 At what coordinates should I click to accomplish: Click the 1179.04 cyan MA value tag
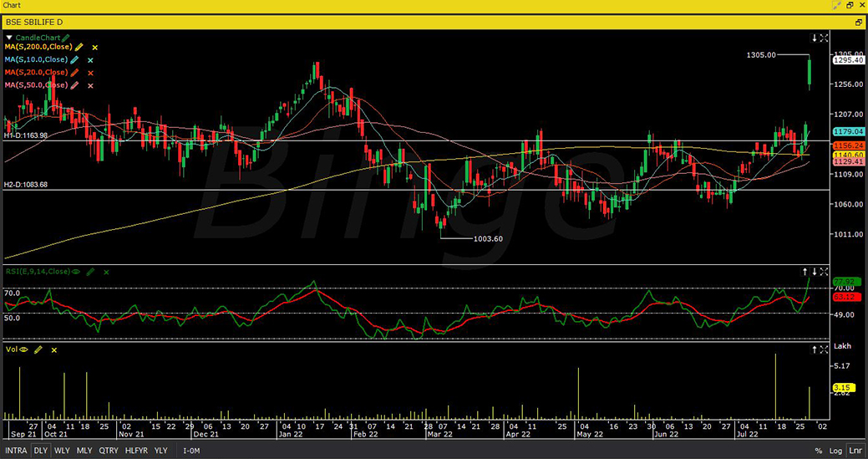coord(848,132)
